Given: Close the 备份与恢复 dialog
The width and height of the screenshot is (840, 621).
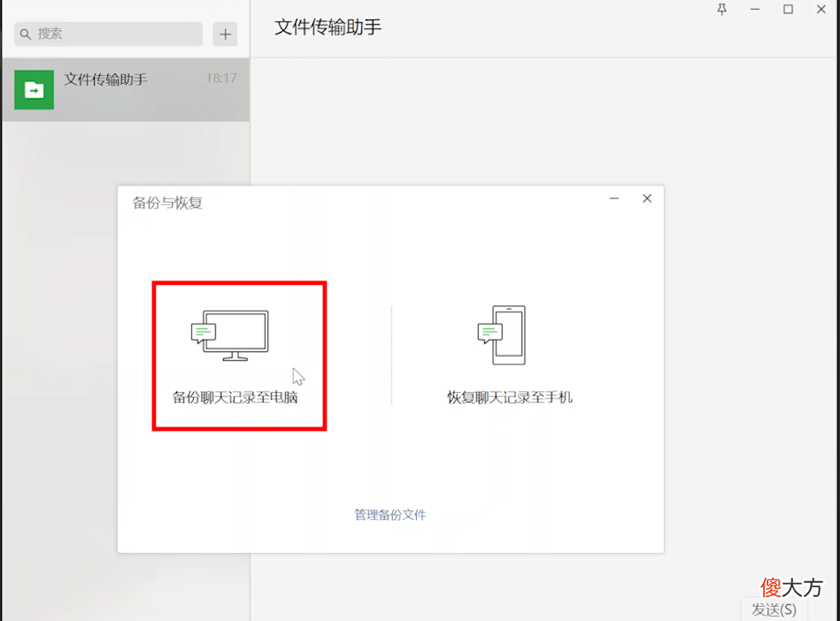Looking at the screenshot, I should click(x=647, y=199).
